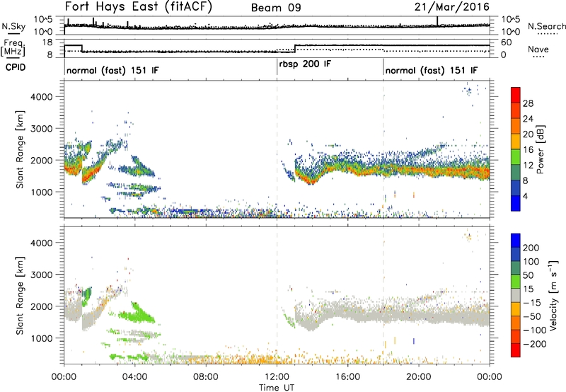
Task: Click the 'N.Search' legend label
Action: tap(546, 26)
